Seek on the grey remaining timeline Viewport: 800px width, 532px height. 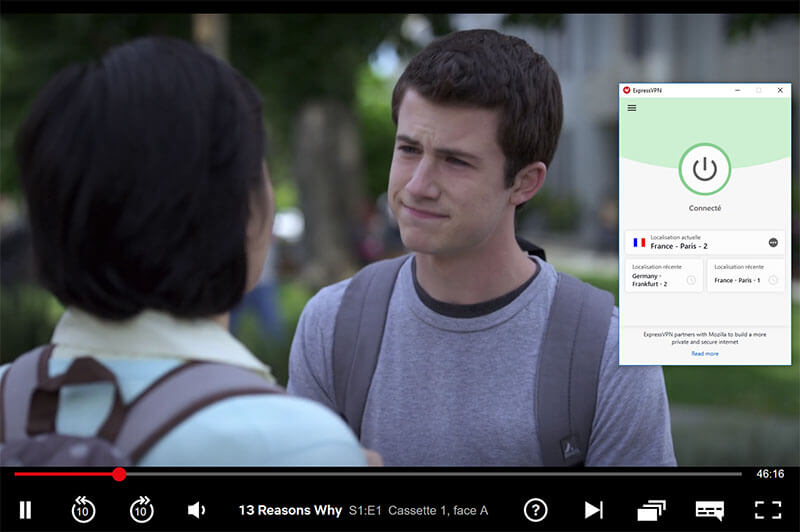click(434, 474)
